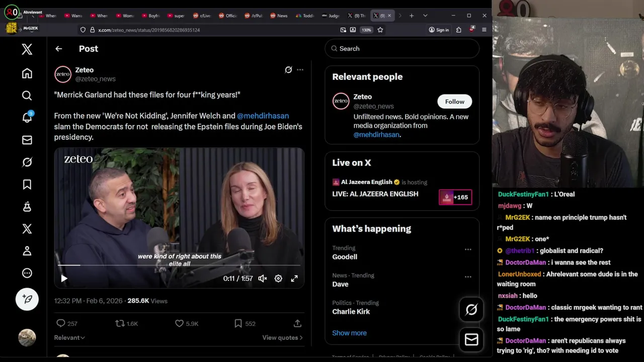Click the site shield tracking-protection icon
The height and width of the screenshot is (362, 644).
83,30
